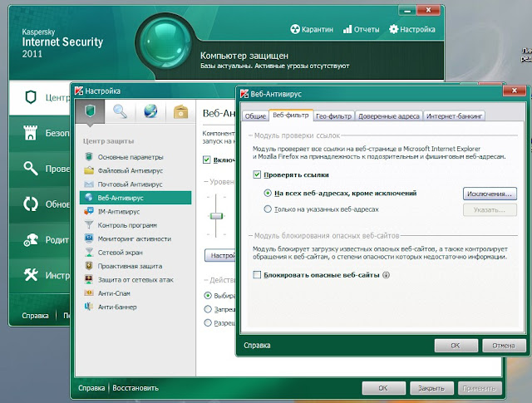Select tools Инструменты icon in main sidebar
Viewport: 532px width, 403px height.
[x=31, y=275]
